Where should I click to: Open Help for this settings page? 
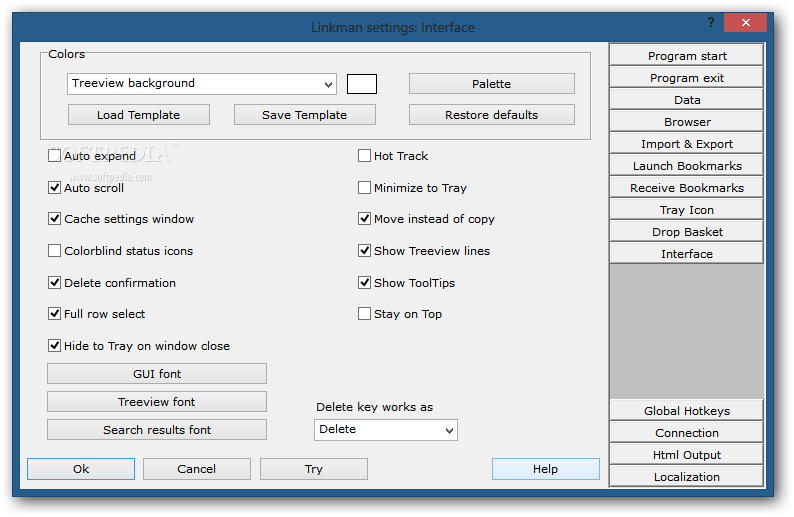pos(545,469)
